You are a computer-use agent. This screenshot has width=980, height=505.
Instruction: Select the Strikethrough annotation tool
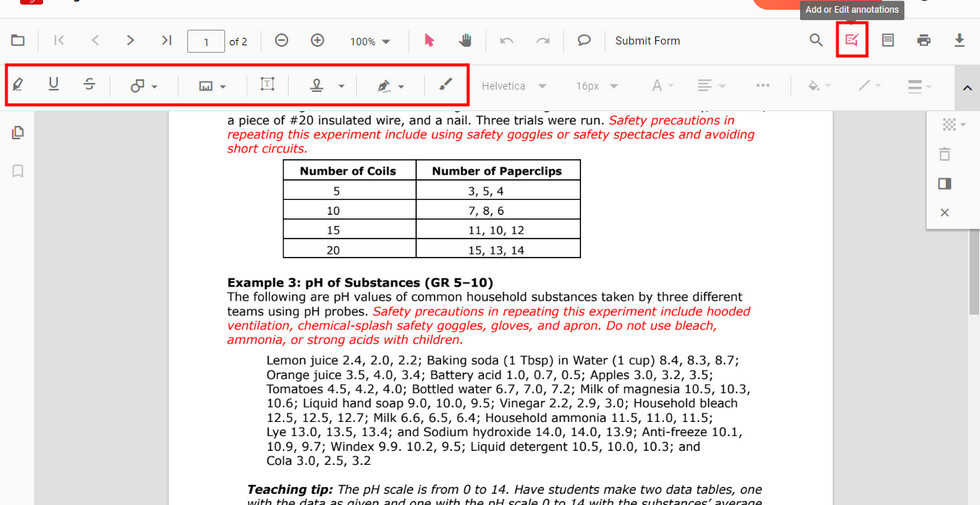point(89,86)
